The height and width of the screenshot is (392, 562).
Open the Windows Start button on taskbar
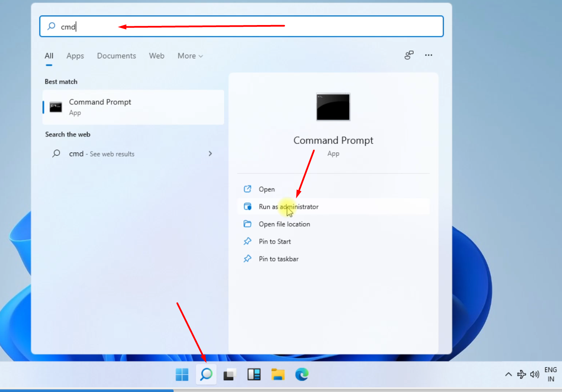click(x=182, y=375)
